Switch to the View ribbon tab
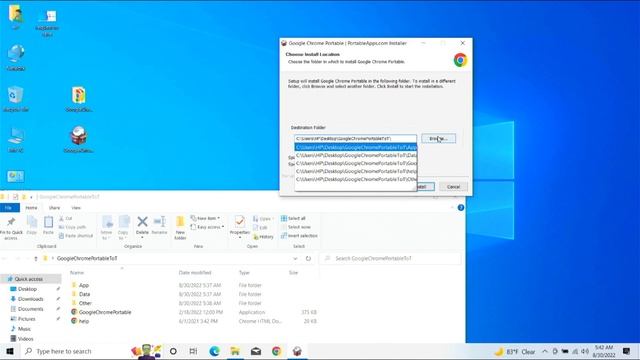 76,208
